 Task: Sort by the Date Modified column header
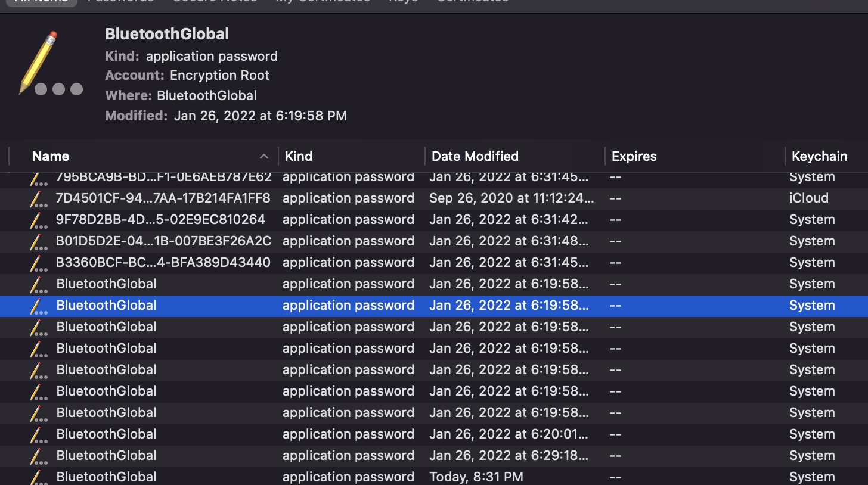point(475,157)
